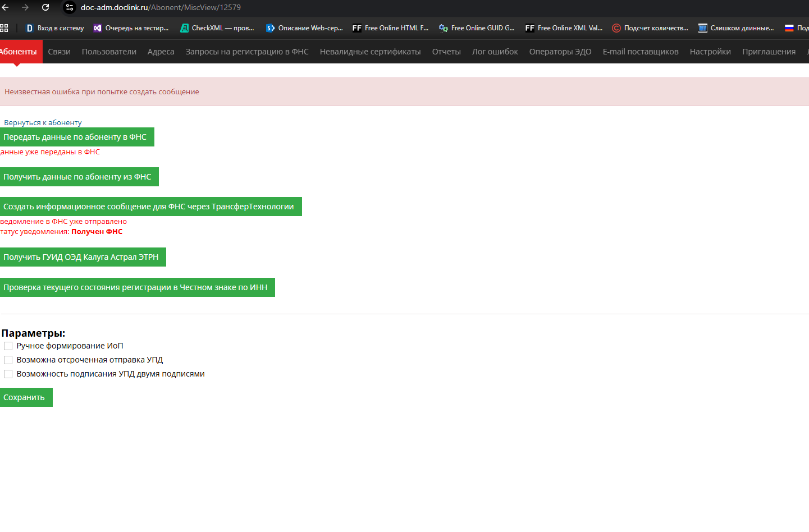The height and width of the screenshot is (532, 809).
Task: Open the bookmark with the Russian flag icon
Action: (796, 28)
